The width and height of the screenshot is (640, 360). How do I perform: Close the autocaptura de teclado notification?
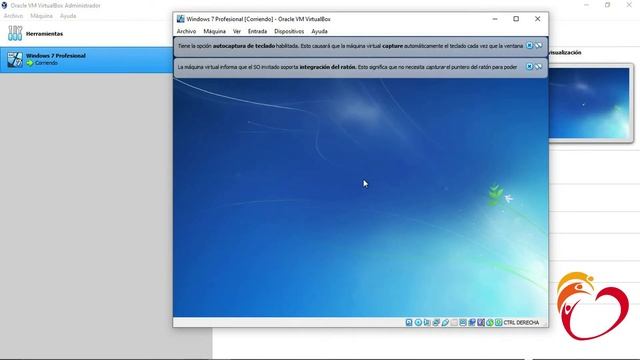[529, 46]
